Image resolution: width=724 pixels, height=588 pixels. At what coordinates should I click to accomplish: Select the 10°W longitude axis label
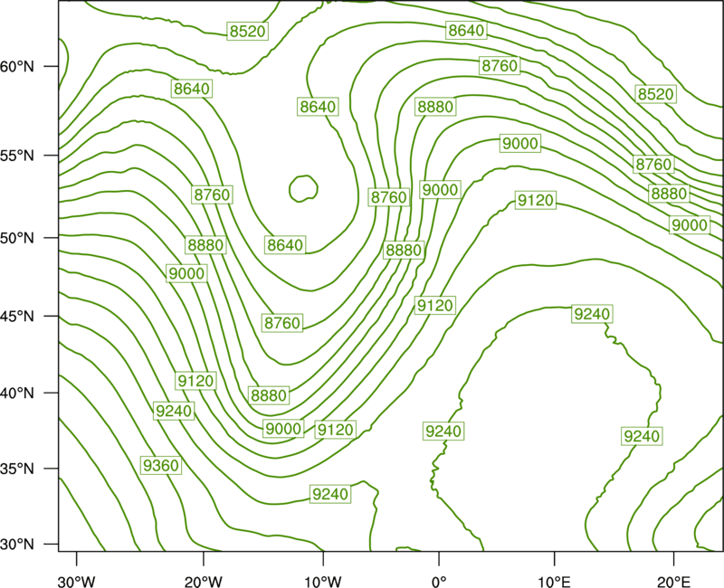323,581
